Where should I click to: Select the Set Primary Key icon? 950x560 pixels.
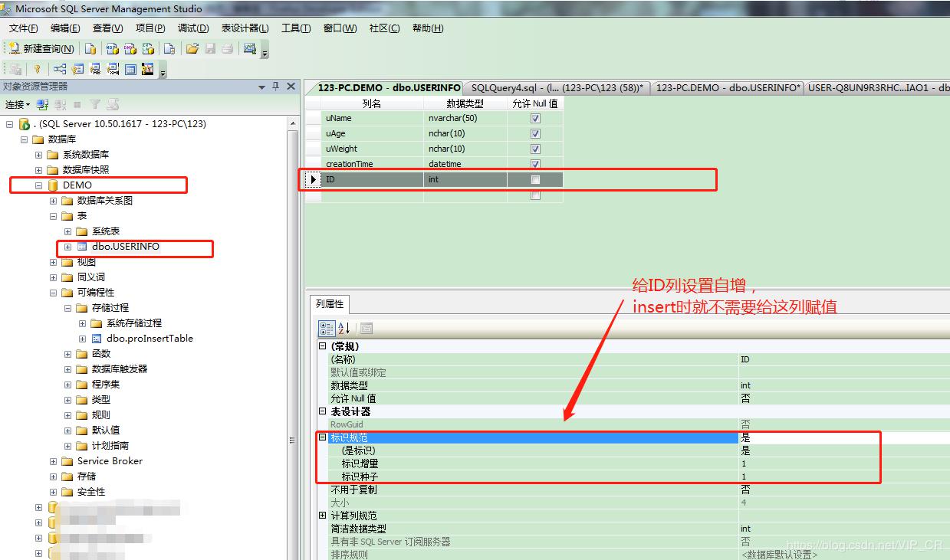pyautogui.click(x=36, y=68)
